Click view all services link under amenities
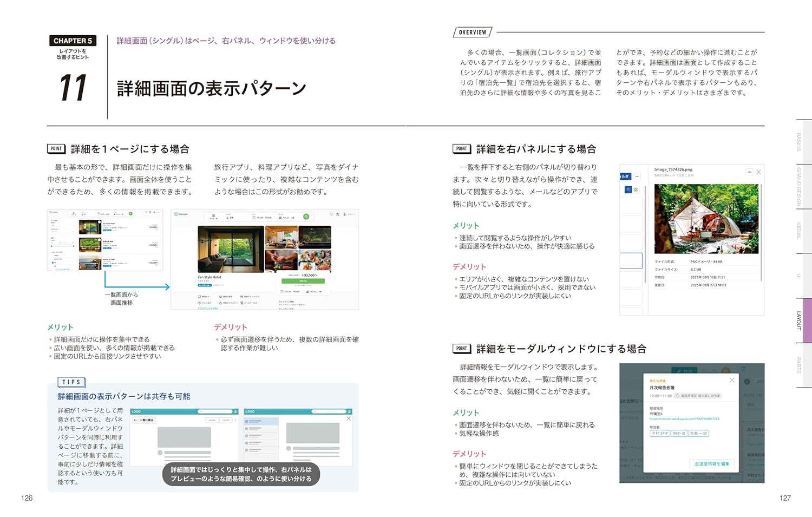This screenshot has width=812, height=517. coord(208,308)
